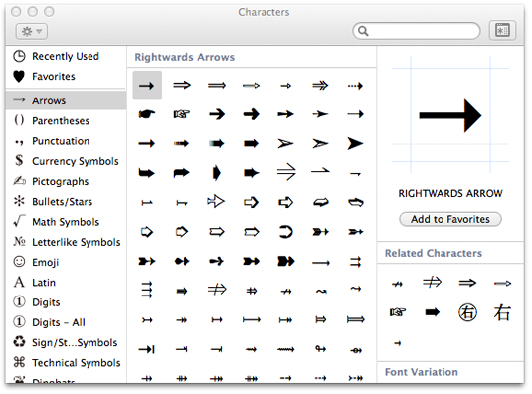Pick the double long arrow from bar
532x394 pixels.
tap(355, 319)
